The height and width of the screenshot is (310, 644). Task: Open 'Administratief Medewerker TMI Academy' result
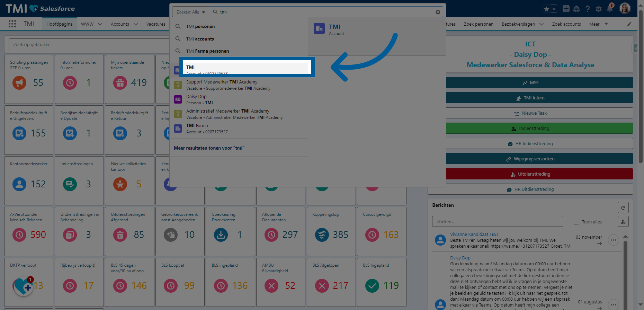(x=239, y=114)
